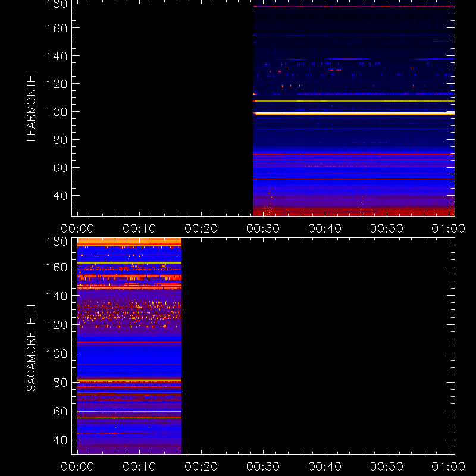This screenshot has width=476, height=476.
Task: Select the 100 tick label on Learmonth plot
Action: coord(57,112)
